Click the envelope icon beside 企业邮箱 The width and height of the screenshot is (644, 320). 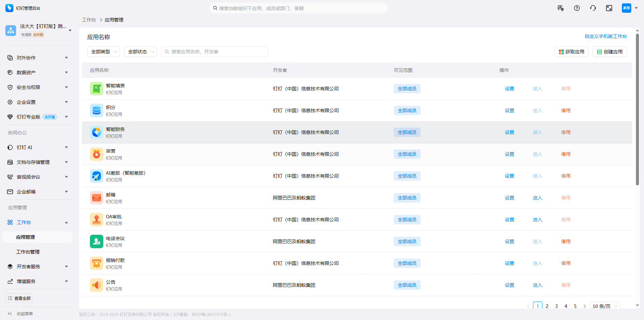point(10,192)
